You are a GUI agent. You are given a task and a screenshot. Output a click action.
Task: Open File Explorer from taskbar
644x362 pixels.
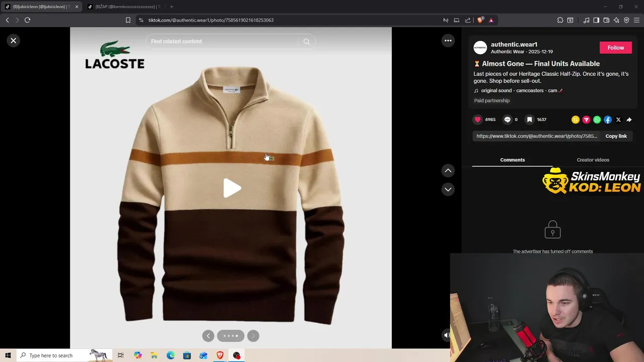click(x=154, y=355)
